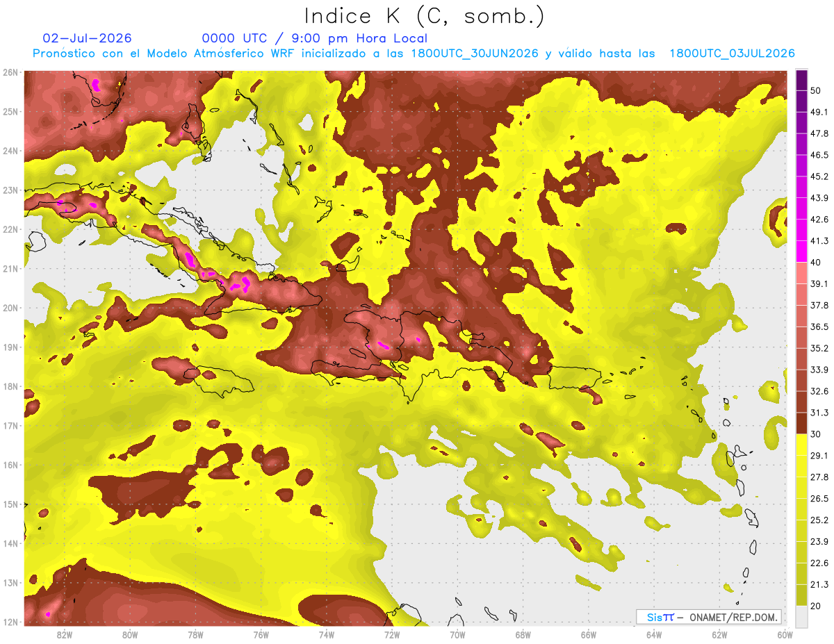Viewport: 834px width, 644px height.
Task: Click the title "Indice K (C, somb.)"
Action: [425, 16]
